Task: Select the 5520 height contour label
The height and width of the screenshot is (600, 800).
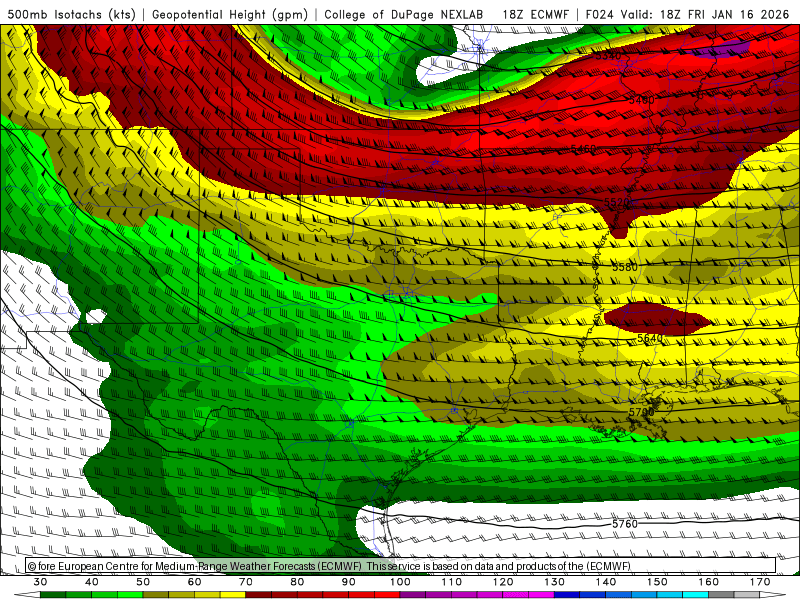Action: (616, 202)
